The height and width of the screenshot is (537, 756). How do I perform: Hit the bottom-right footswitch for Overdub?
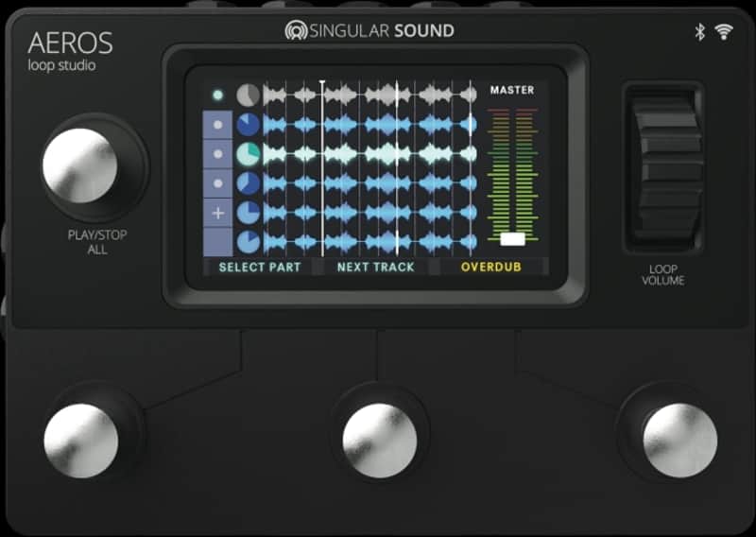pyautogui.click(x=680, y=441)
